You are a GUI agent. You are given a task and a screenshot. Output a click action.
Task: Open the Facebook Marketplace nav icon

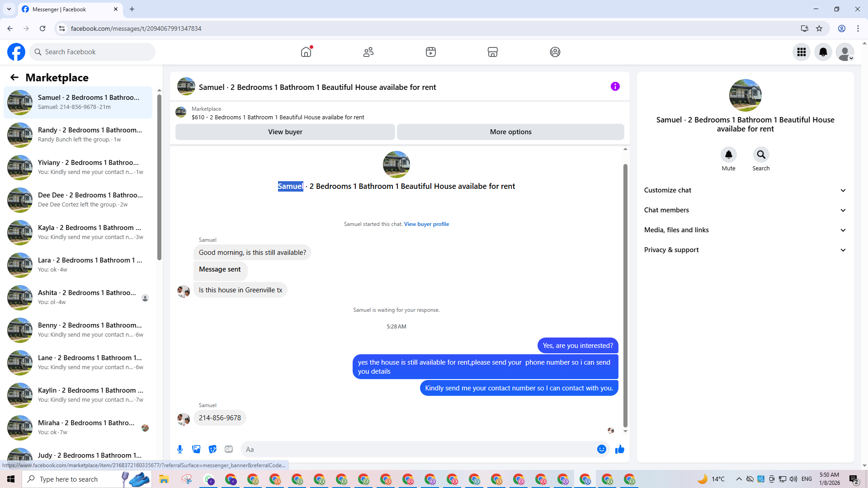[493, 52]
